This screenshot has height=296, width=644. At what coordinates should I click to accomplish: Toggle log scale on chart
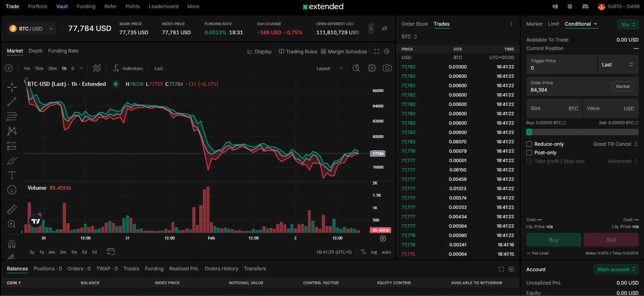pos(374,252)
